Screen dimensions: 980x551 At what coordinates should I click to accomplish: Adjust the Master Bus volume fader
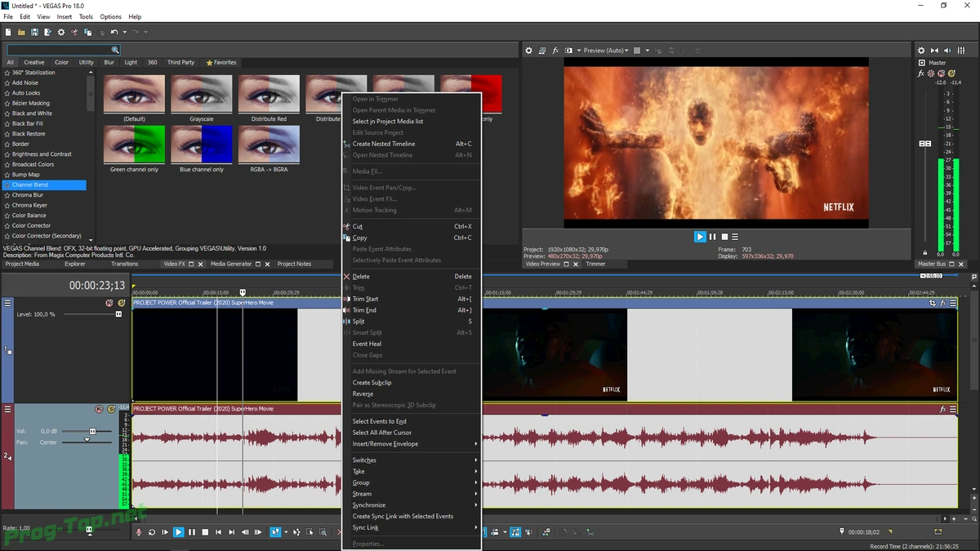(925, 144)
